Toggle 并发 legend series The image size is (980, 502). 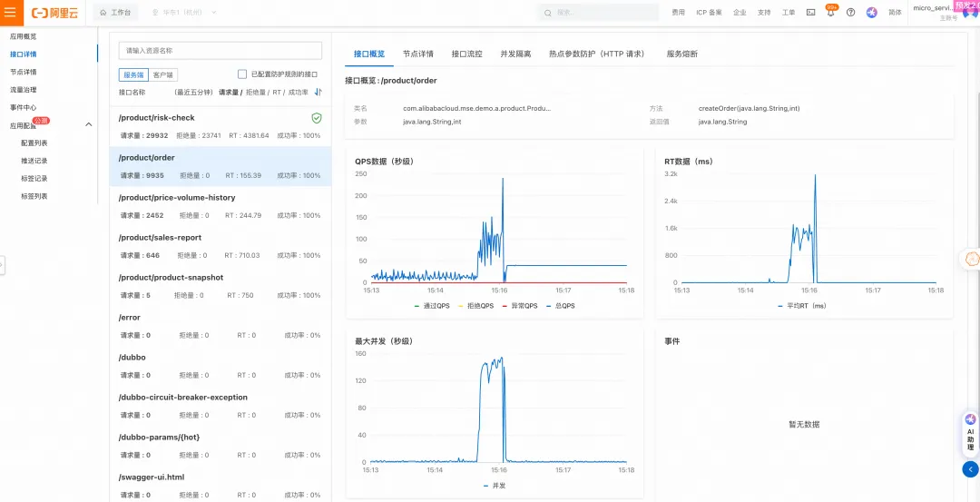(494, 485)
